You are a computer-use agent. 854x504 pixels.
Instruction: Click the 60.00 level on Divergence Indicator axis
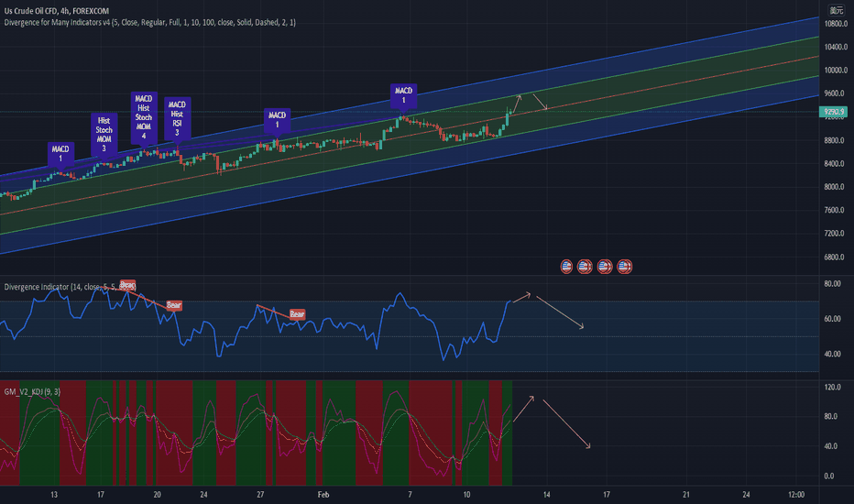click(x=833, y=319)
